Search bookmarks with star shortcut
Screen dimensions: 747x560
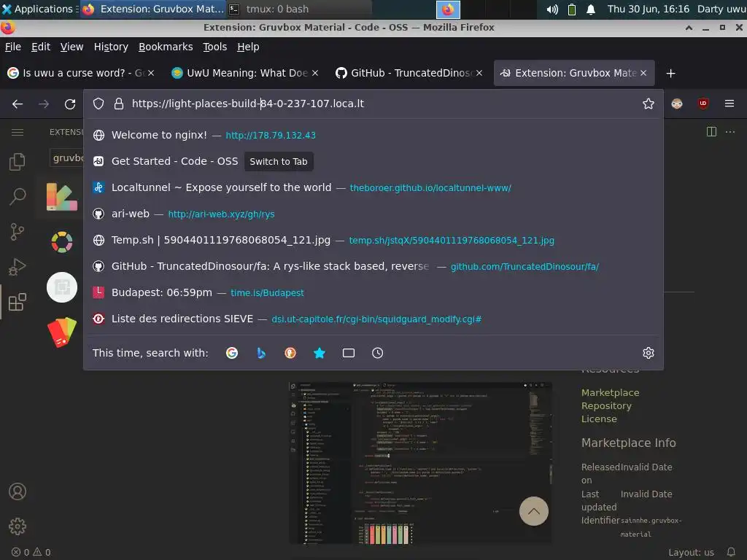[320, 353]
